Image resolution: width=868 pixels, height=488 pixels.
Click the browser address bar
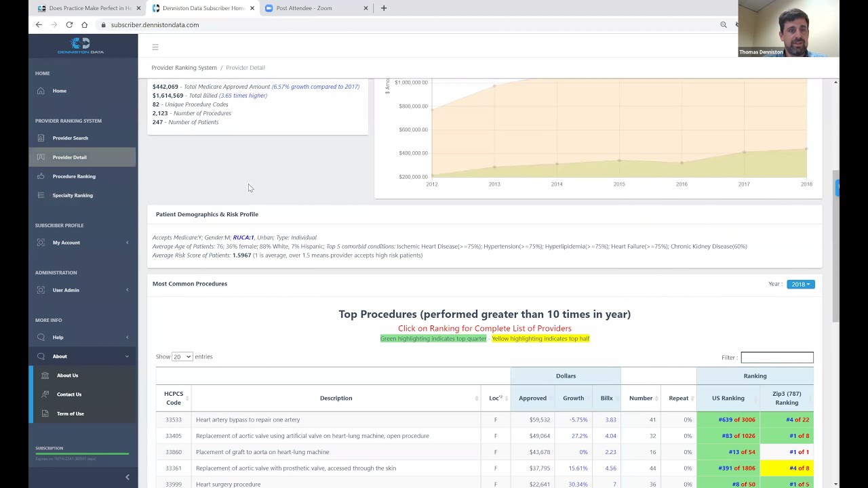point(407,25)
